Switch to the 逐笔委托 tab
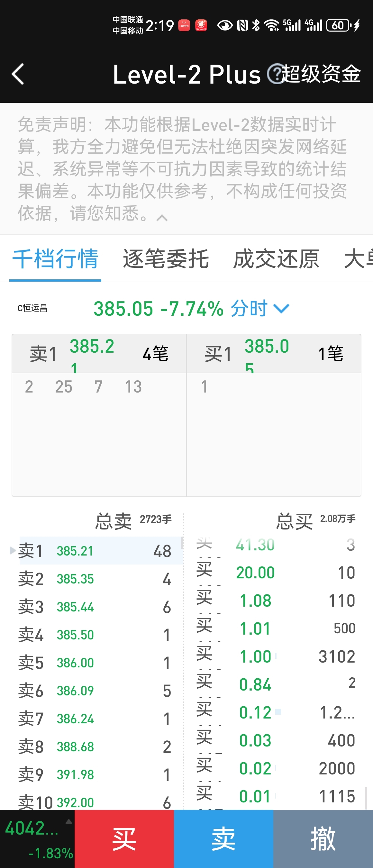This screenshot has height=868, width=373. click(166, 259)
